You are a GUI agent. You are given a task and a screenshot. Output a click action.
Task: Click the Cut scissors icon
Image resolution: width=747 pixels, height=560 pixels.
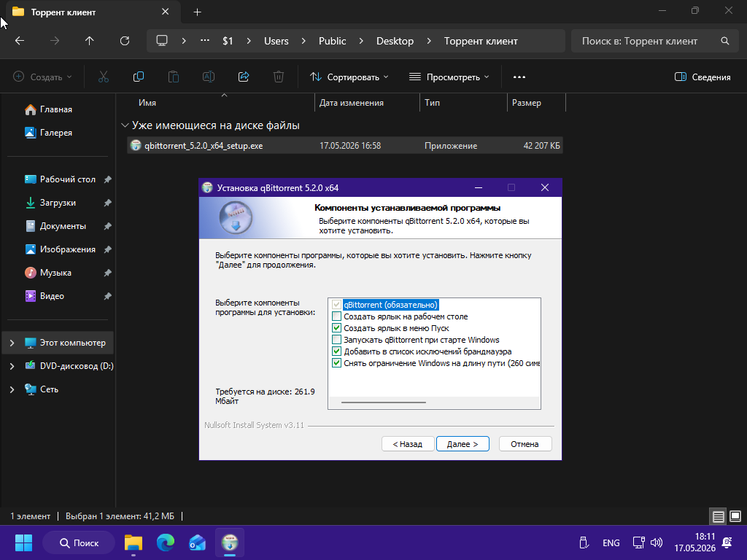[x=104, y=77]
